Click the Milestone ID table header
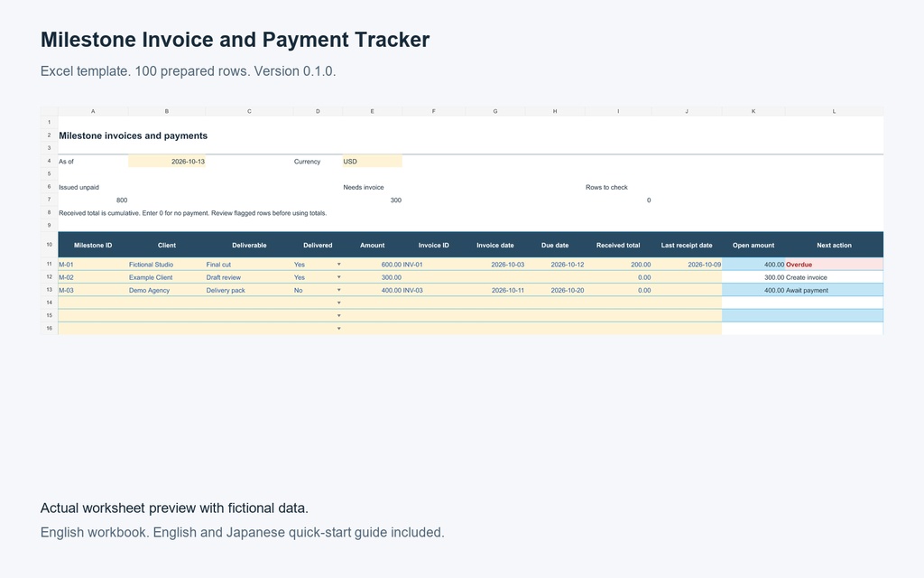The height and width of the screenshot is (578, 924). tap(93, 246)
